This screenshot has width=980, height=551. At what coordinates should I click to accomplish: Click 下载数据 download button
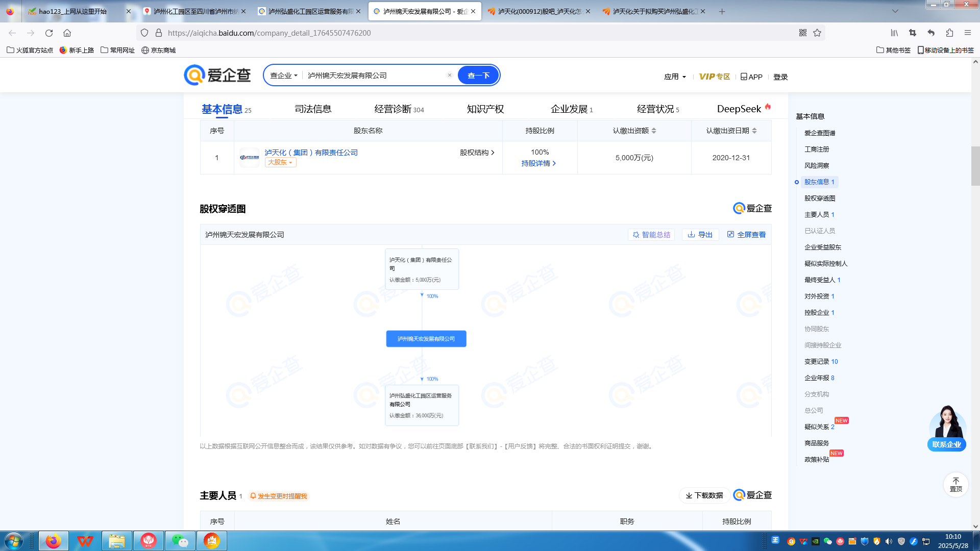click(704, 495)
